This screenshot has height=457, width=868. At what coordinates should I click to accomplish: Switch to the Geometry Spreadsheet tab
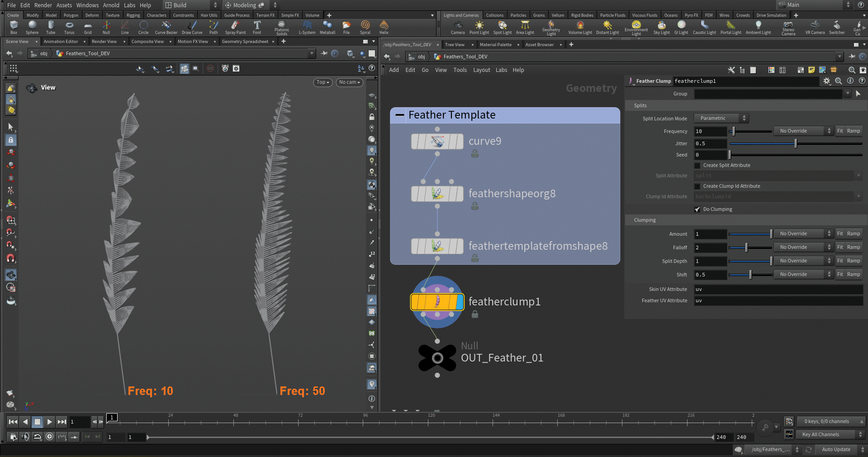coord(245,41)
